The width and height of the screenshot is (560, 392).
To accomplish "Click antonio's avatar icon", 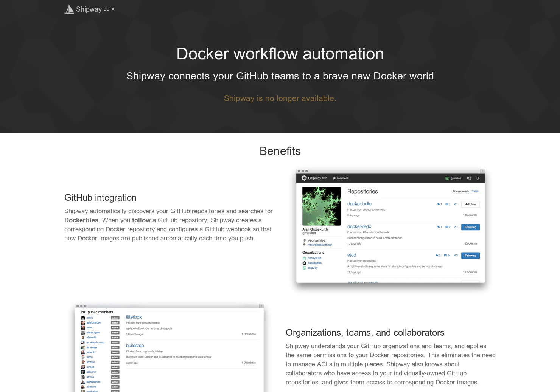I will tap(83, 352).
